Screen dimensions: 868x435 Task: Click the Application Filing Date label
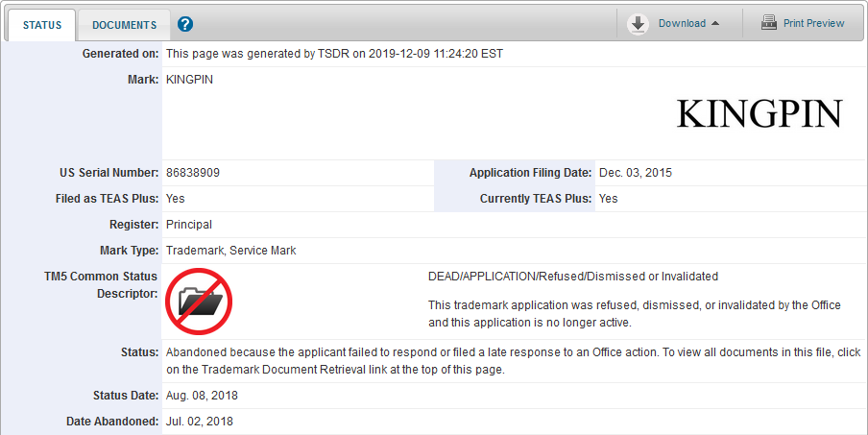click(x=530, y=173)
